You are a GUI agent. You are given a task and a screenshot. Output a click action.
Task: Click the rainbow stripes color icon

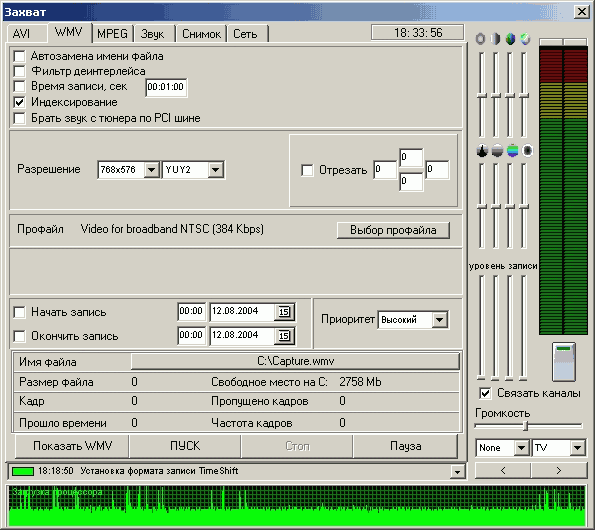[512, 151]
